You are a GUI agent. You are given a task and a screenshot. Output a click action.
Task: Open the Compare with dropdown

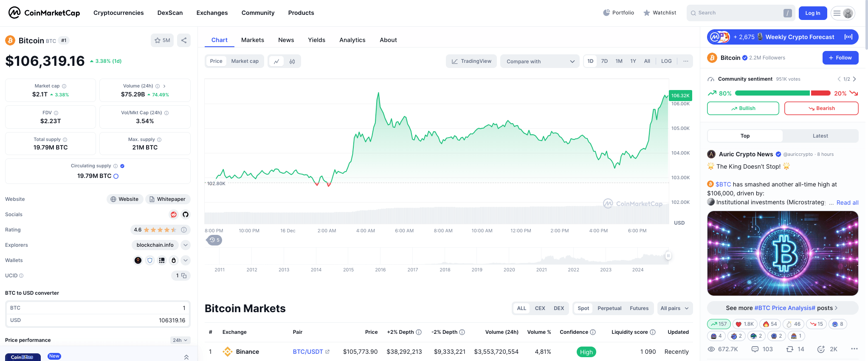pos(540,61)
